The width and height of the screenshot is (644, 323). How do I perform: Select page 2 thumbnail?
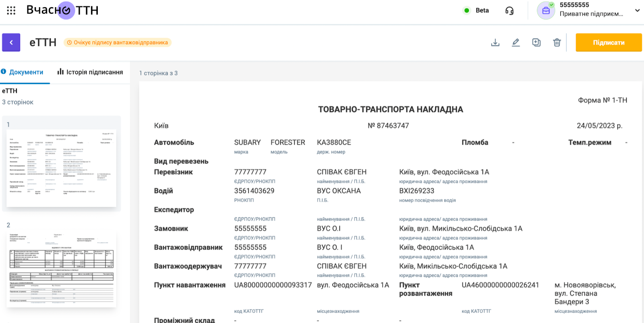(62, 269)
